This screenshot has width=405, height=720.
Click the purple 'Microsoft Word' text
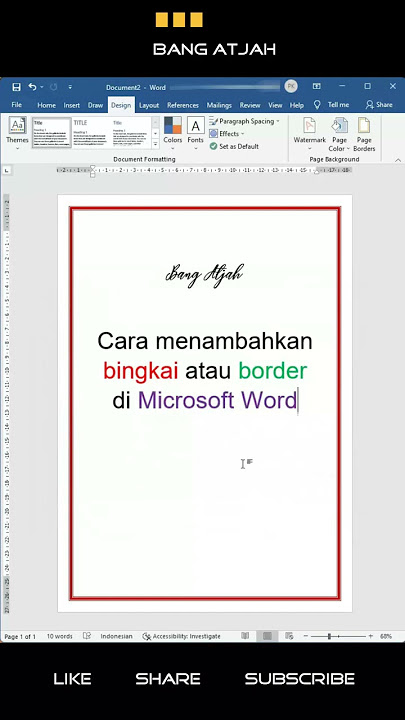(217, 400)
